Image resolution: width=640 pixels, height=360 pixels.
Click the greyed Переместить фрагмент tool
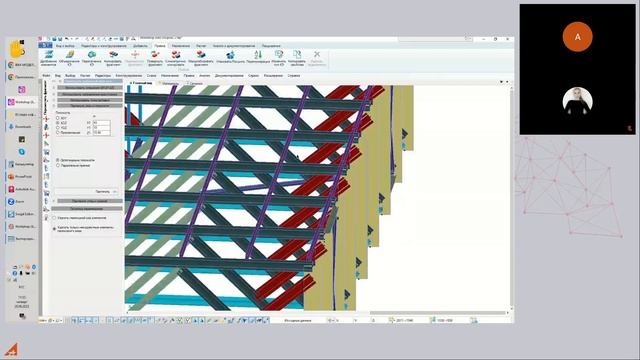click(x=135, y=58)
